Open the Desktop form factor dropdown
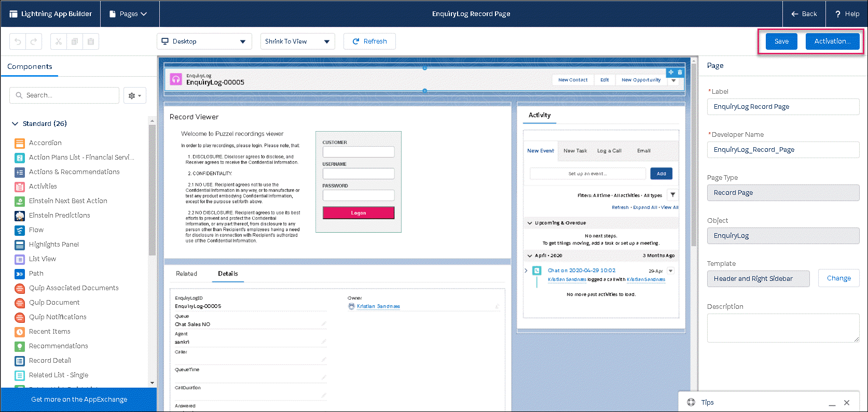Viewport: 868px width, 412px height. click(204, 41)
